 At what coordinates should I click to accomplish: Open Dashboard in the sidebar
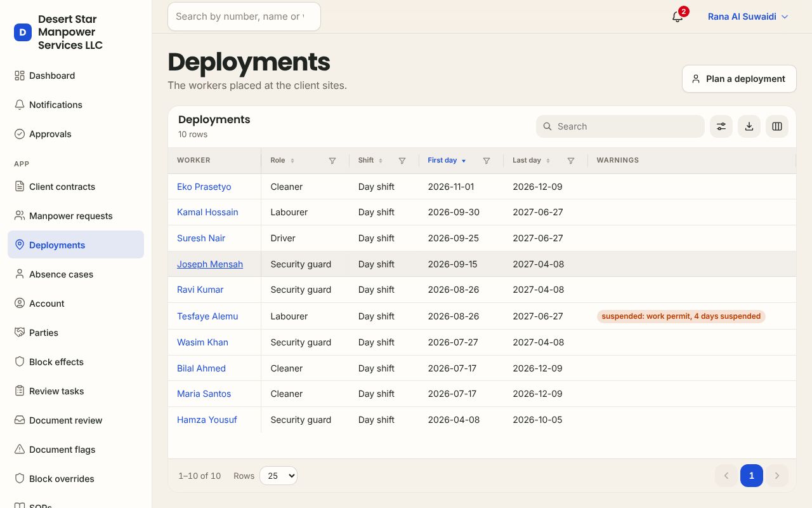click(x=75, y=76)
